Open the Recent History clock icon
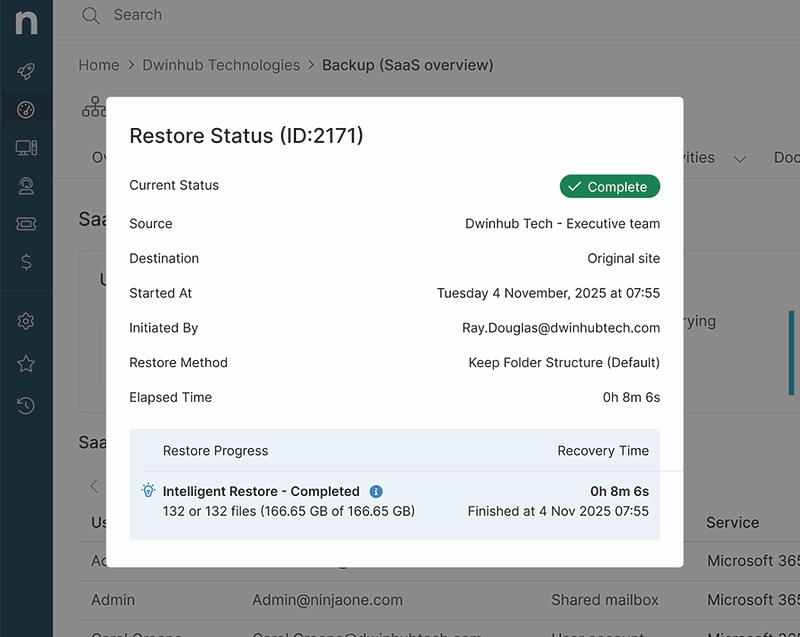The width and height of the screenshot is (800, 637). click(26, 405)
